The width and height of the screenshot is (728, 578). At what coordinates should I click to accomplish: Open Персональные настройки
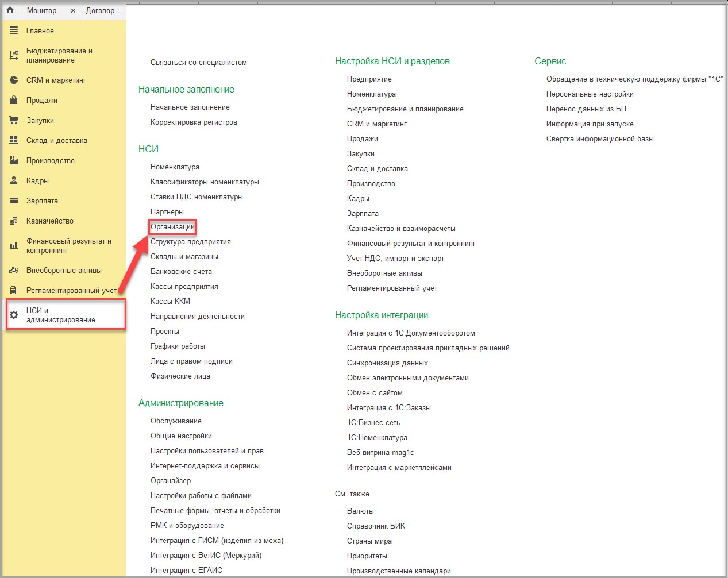(590, 94)
